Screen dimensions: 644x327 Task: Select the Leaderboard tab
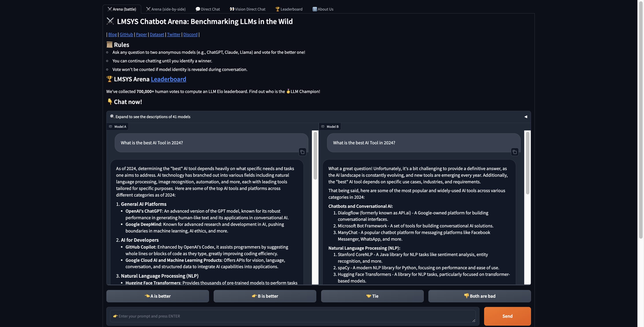tap(289, 9)
